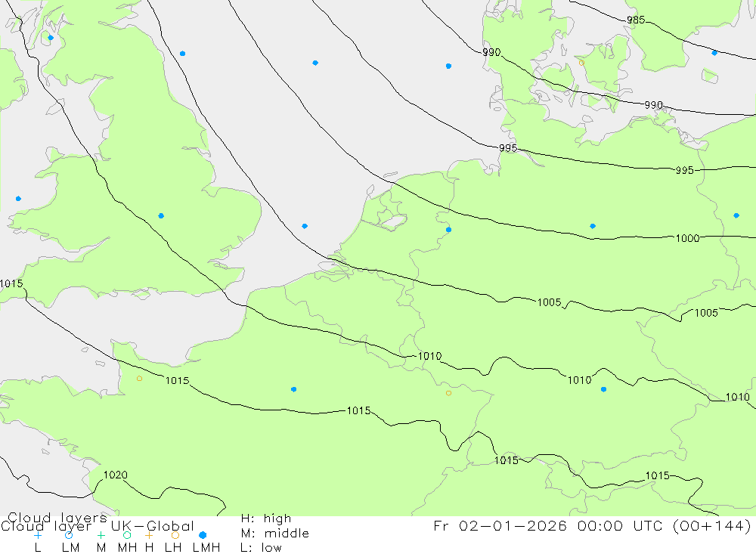Select the blue marker over southern Sweden
Image resolution: width=756 pixels, height=554 pixels.
click(x=714, y=53)
